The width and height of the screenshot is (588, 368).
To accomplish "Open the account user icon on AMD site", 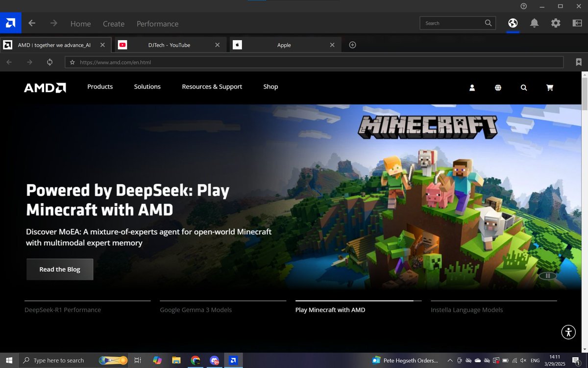I will pos(472,87).
